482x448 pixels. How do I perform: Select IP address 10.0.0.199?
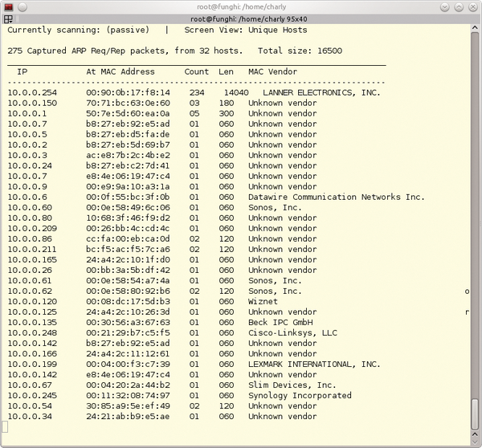(32, 365)
